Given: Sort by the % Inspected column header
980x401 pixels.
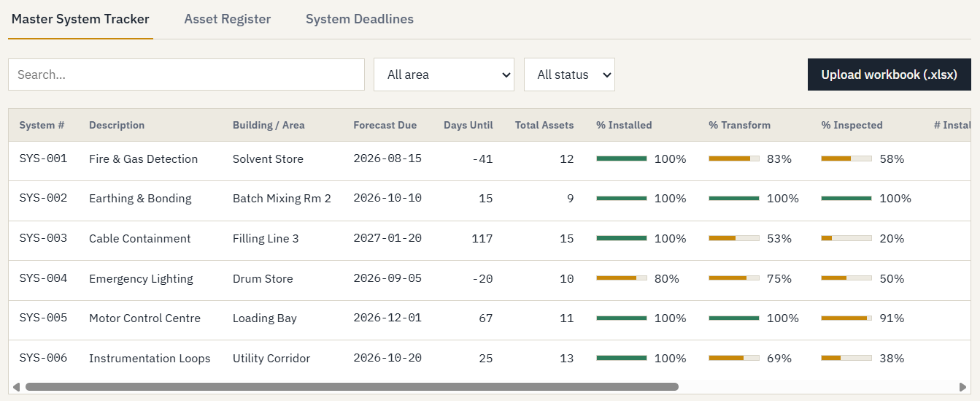Looking at the screenshot, I should pyautogui.click(x=852, y=125).
